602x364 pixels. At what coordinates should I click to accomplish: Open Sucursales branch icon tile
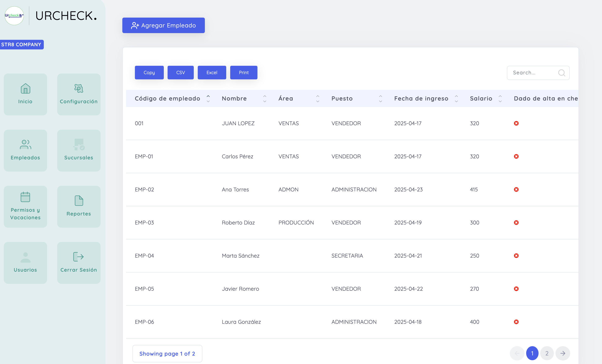(79, 145)
